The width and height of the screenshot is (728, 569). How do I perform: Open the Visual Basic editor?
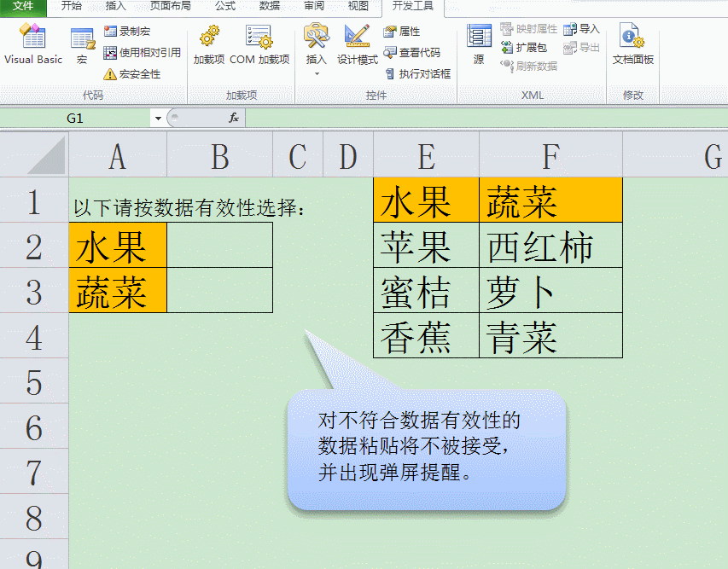coord(33,44)
